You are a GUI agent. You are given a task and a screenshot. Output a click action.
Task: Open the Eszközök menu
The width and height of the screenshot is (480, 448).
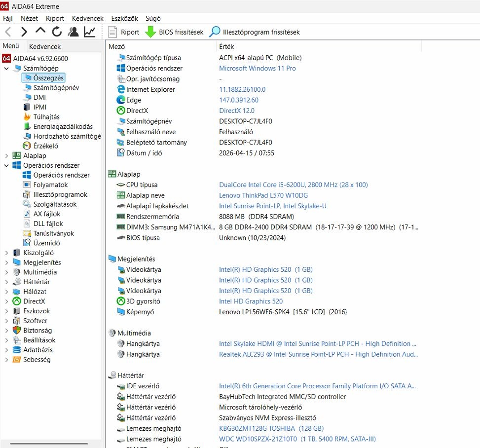tap(125, 18)
